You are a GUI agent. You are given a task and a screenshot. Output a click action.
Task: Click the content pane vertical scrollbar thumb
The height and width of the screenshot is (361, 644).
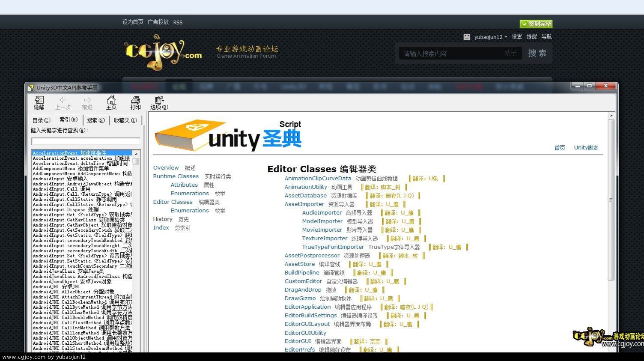[x=611, y=200]
